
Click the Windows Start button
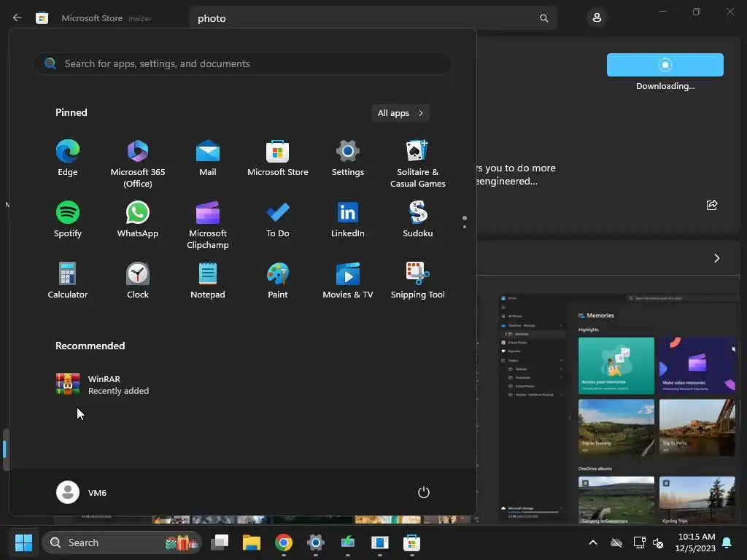(23, 542)
